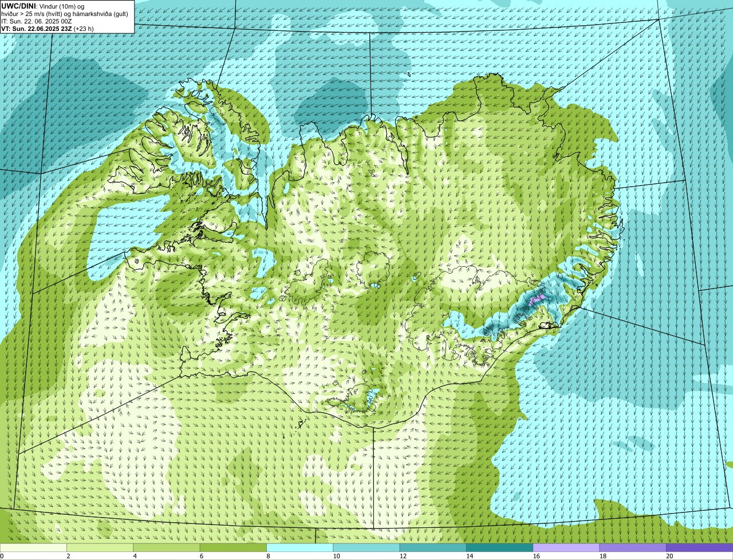The height and width of the screenshot is (560, 733).
Task: Click the legend scale label '0'
Action: click(2, 556)
